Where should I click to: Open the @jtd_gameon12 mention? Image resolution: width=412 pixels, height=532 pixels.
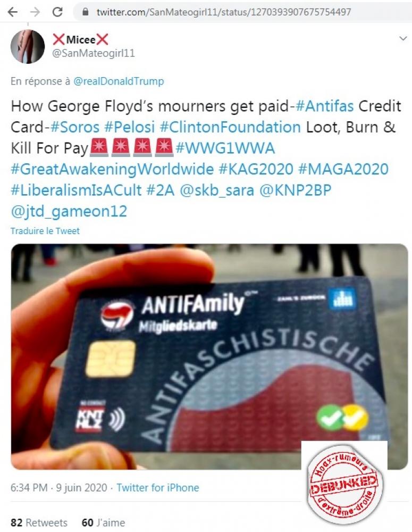[69, 211]
